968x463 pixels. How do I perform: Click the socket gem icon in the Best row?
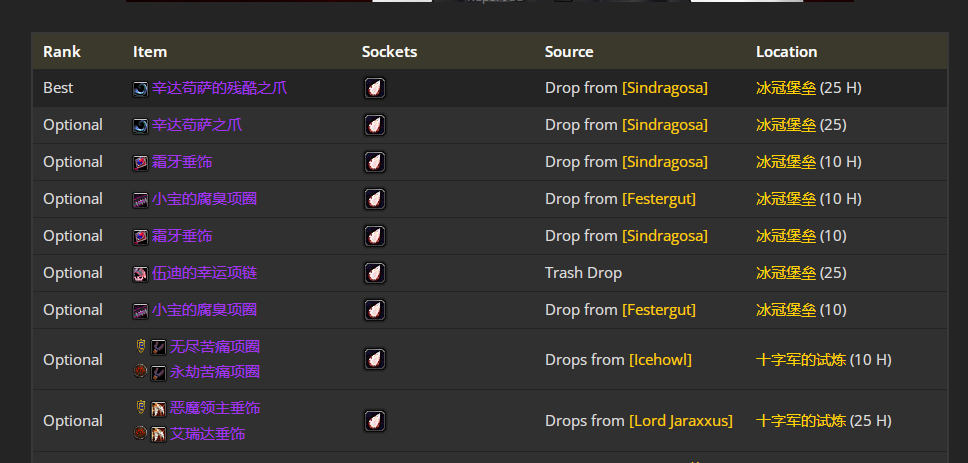coord(374,89)
